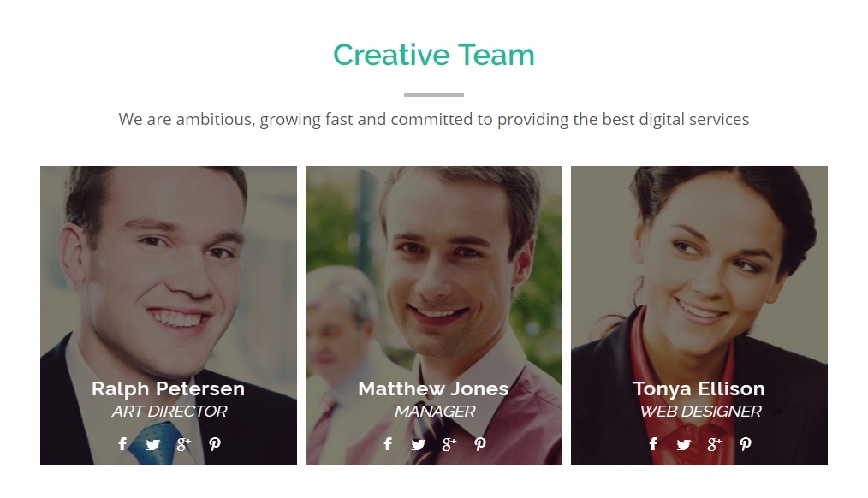Visit Matthew Jones's Facebook icon
The image size is (868, 498).
388,444
